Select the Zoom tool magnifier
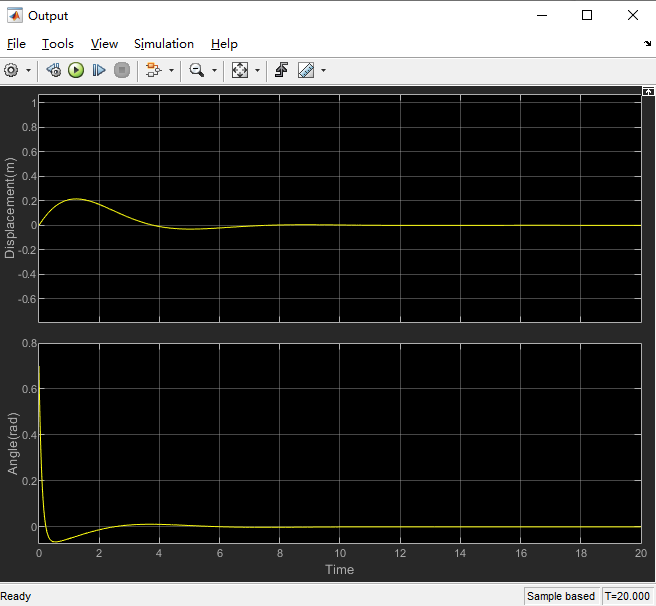 (x=197, y=70)
